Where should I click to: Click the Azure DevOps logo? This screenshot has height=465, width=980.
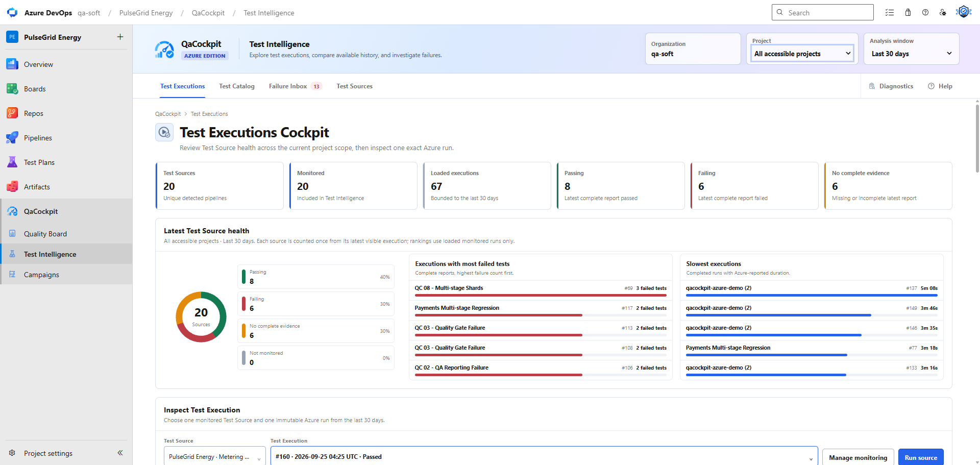click(x=12, y=13)
